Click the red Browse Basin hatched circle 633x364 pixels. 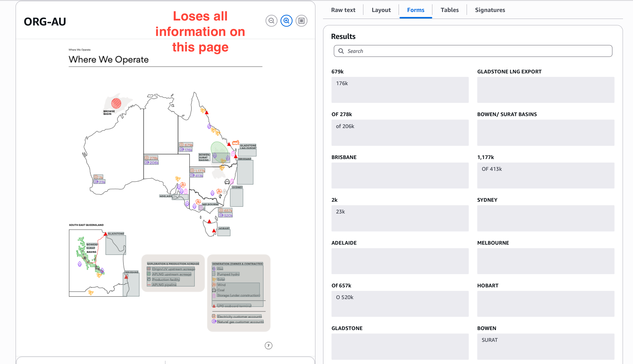pos(116,103)
